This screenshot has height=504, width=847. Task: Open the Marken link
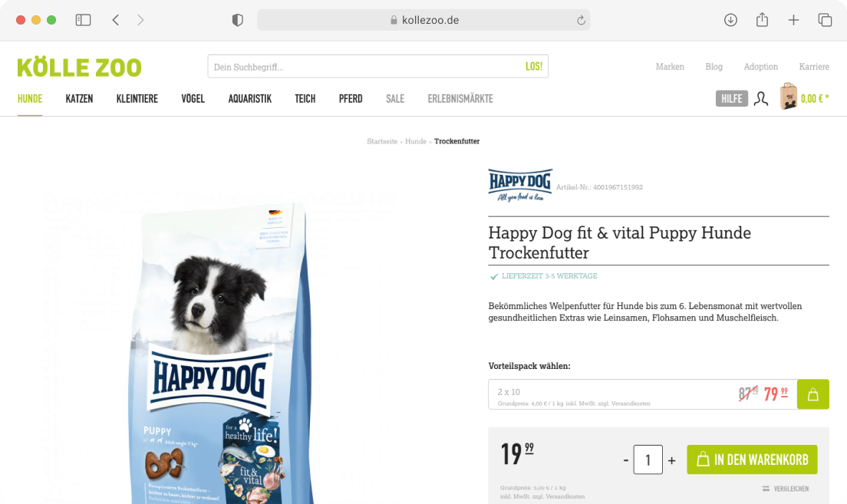tap(670, 67)
